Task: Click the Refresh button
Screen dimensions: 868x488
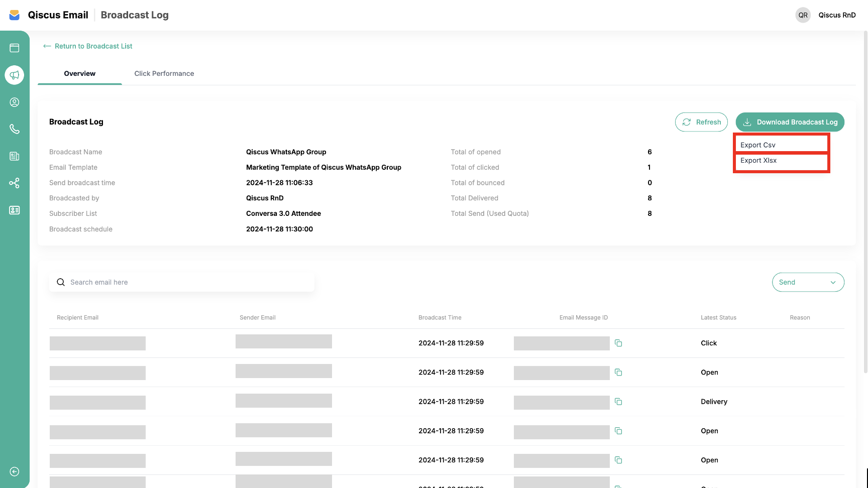Action: (x=701, y=122)
